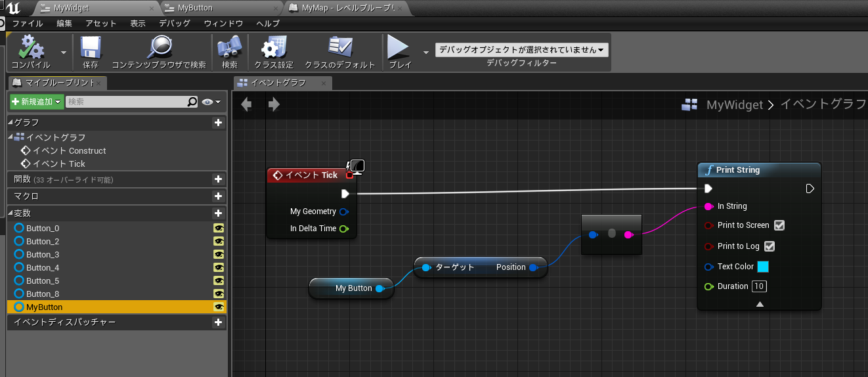
Task: Select the Button_0 variable
Action: tap(116, 228)
